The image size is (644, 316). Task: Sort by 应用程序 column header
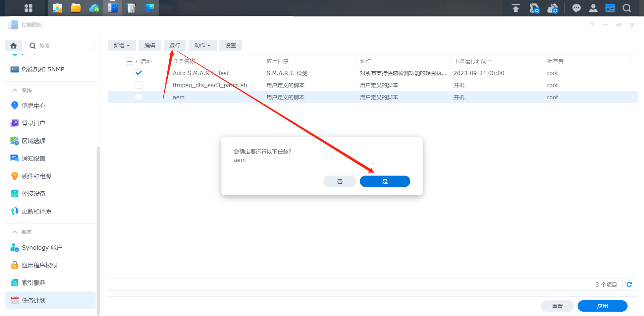point(277,61)
